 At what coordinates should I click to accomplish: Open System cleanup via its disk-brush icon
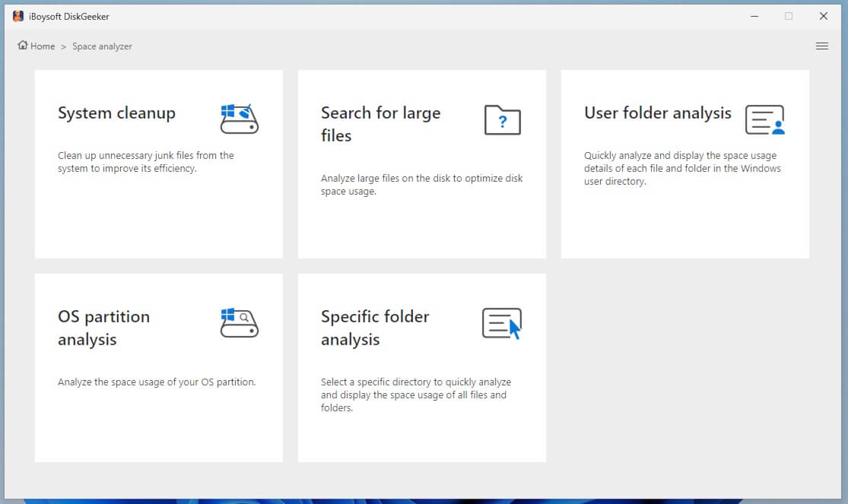click(238, 118)
